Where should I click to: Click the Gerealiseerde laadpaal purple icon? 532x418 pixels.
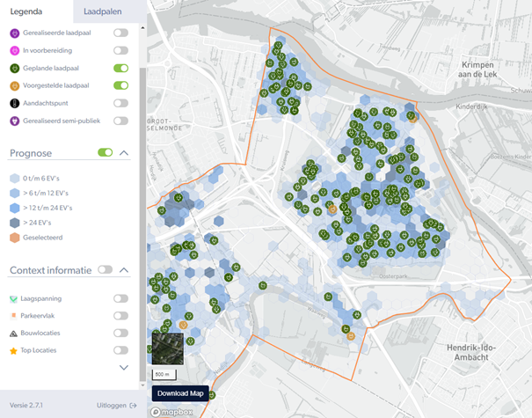pos(14,33)
